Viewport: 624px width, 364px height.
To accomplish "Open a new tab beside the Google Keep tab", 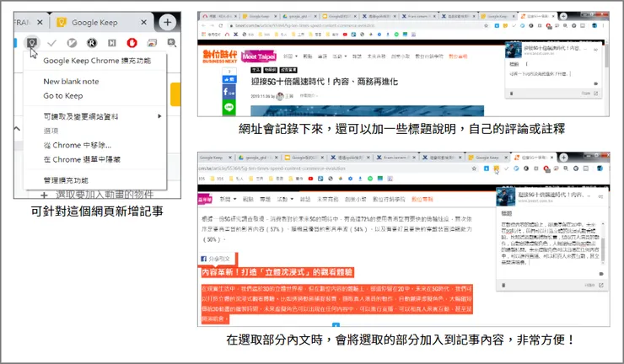I will tap(167, 22).
